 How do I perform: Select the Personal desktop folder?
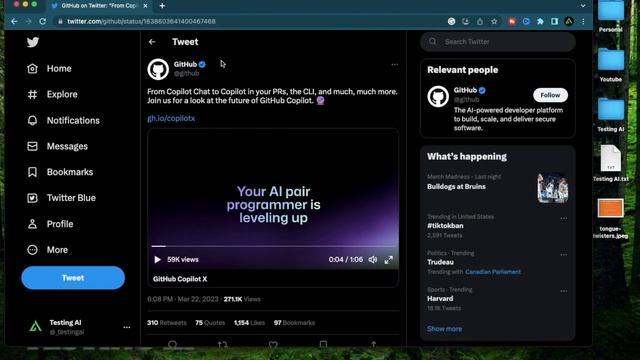tap(611, 16)
